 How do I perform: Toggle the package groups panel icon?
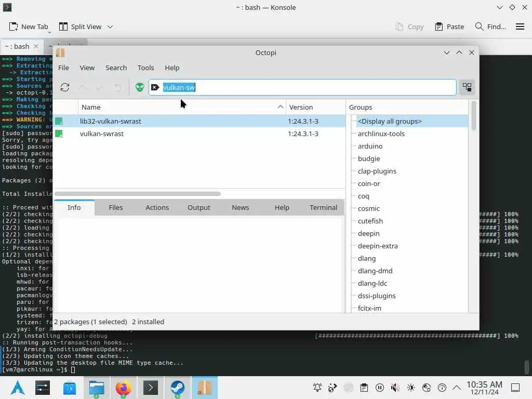[x=467, y=87]
